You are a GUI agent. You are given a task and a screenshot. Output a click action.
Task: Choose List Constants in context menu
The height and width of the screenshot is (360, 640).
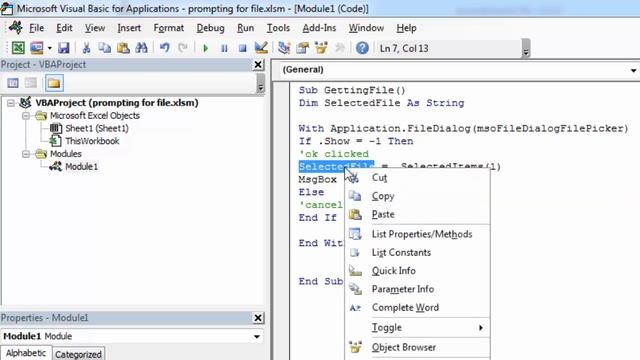click(417, 253)
